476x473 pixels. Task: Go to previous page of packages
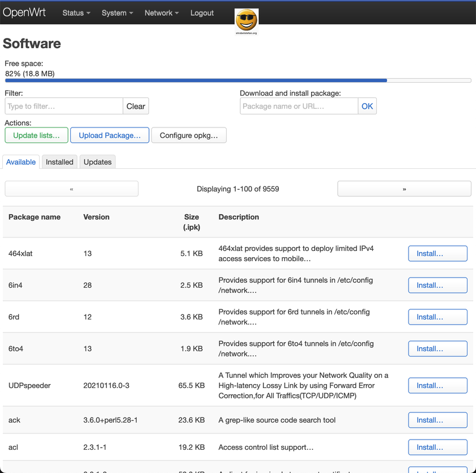pyautogui.click(x=71, y=189)
